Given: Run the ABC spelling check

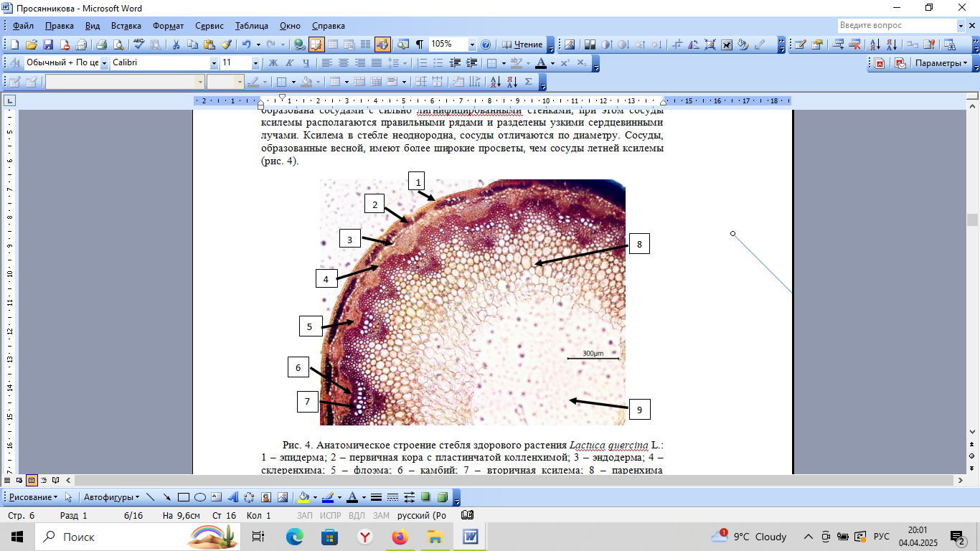Looking at the screenshot, I should [139, 44].
